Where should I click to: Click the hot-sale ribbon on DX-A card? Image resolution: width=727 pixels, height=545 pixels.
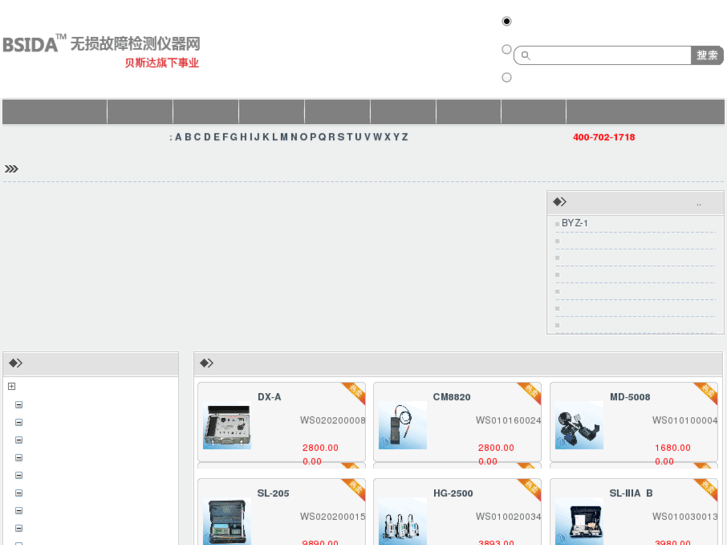click(355, 392)
